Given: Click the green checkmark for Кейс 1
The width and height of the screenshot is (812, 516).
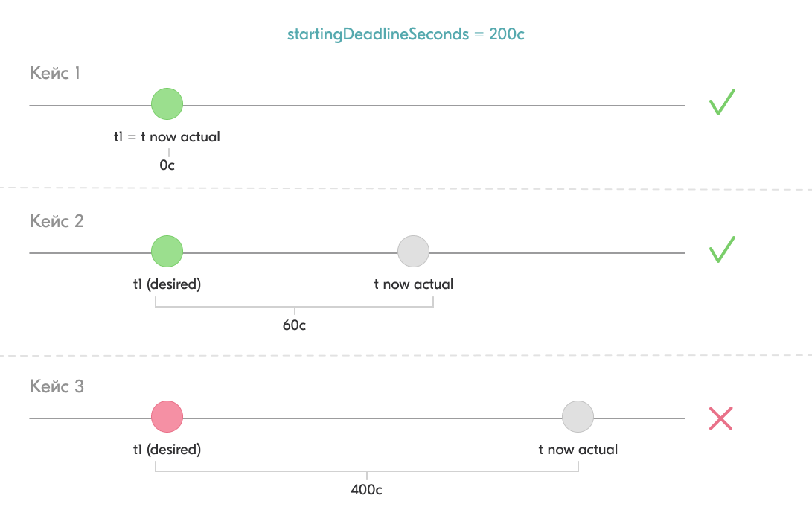Looking at the screenshot, I should [x=721, y=102].
